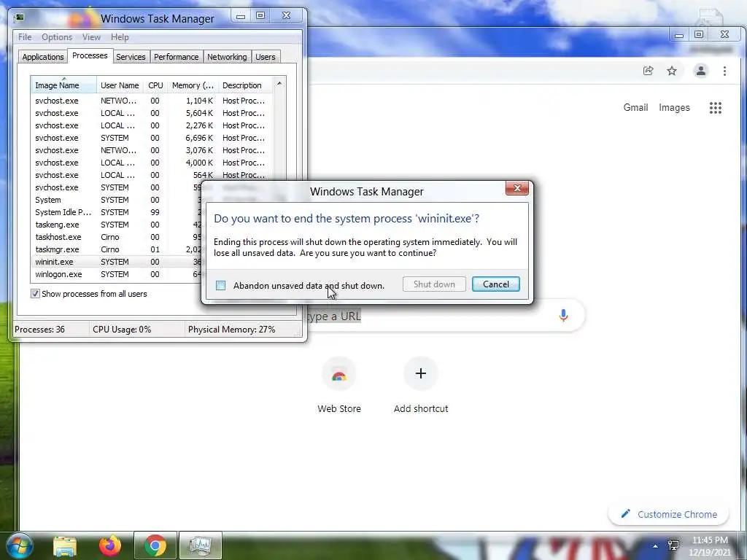Click Task Manager title bar icon

19,18
